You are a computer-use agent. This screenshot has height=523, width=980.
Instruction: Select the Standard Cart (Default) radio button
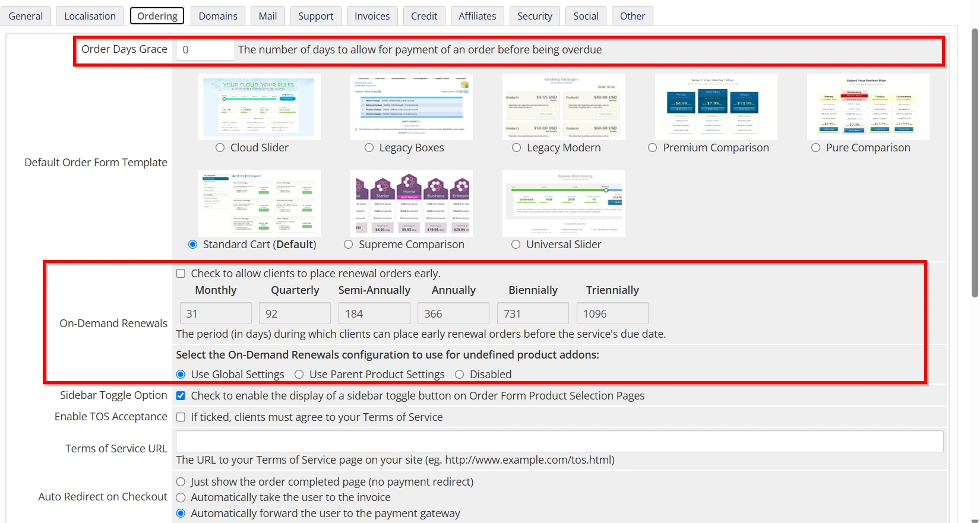[193, 245]
